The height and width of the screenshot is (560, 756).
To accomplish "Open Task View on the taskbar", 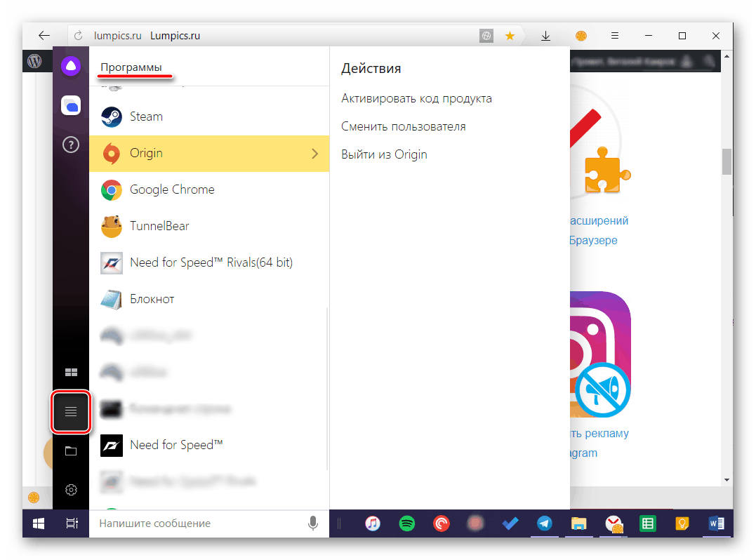I will [72, 524].
